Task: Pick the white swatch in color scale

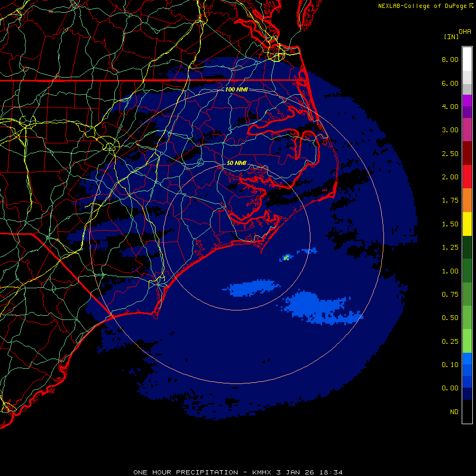Action: pos(467,59)
